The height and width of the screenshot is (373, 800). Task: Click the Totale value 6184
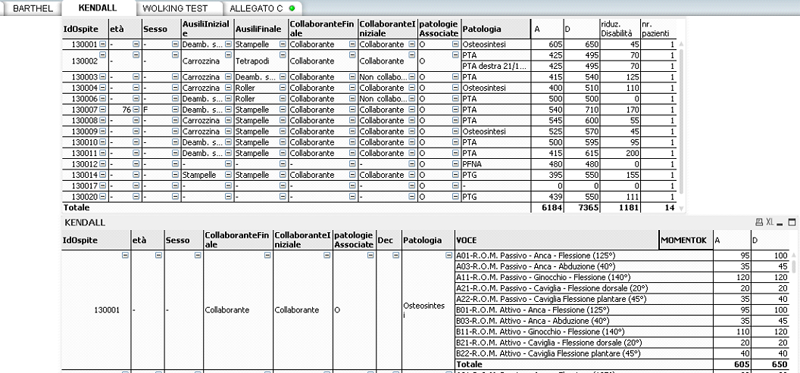click(x=553, y=208)
